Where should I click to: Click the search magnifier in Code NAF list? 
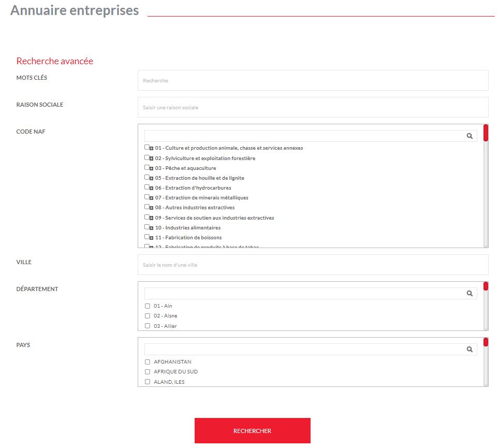[469, 136]
